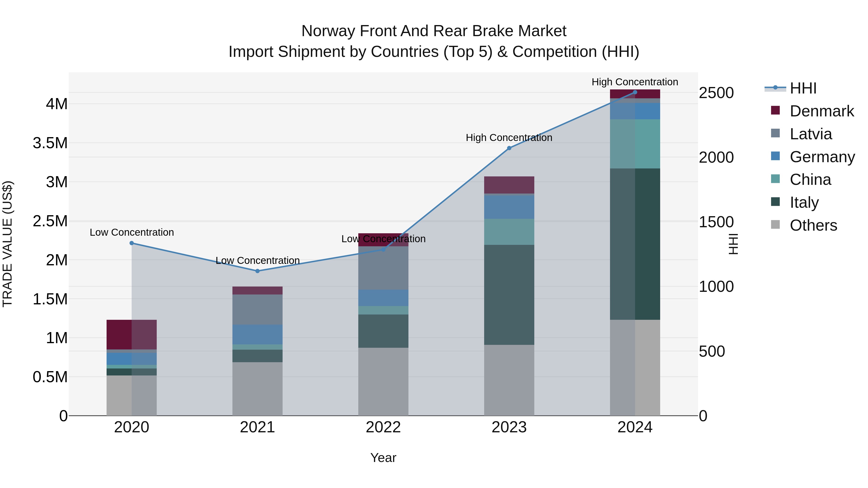Click the Others bar segment for 2023

[x=509, y=380]
